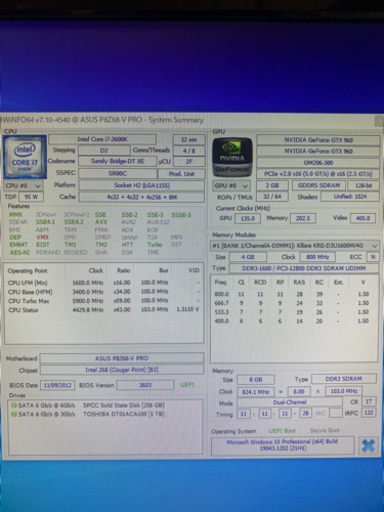Click the CPU Status clock 4429.8 MHz
The image size is (384, 512).
point(88,310)
